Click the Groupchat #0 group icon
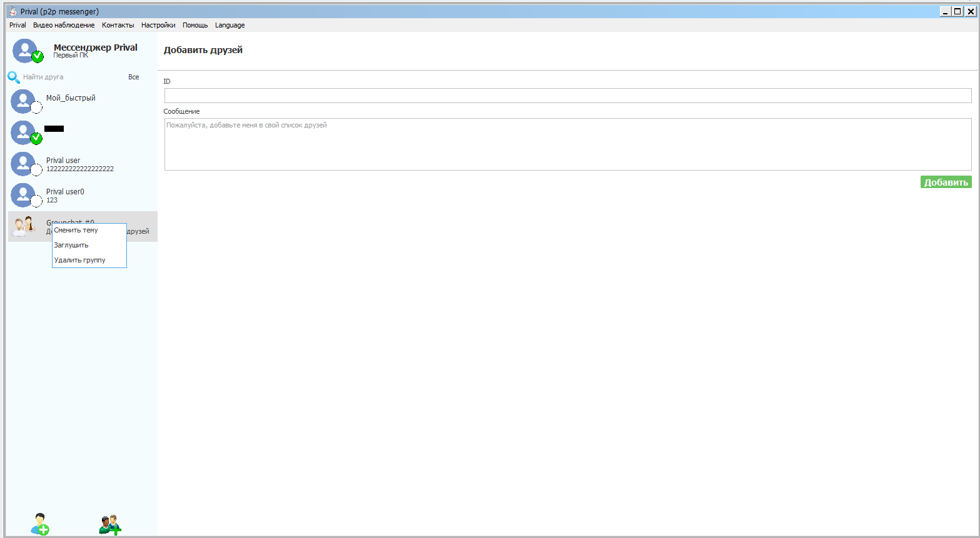This screenshot has height=538, width=980. pos(24,226)
